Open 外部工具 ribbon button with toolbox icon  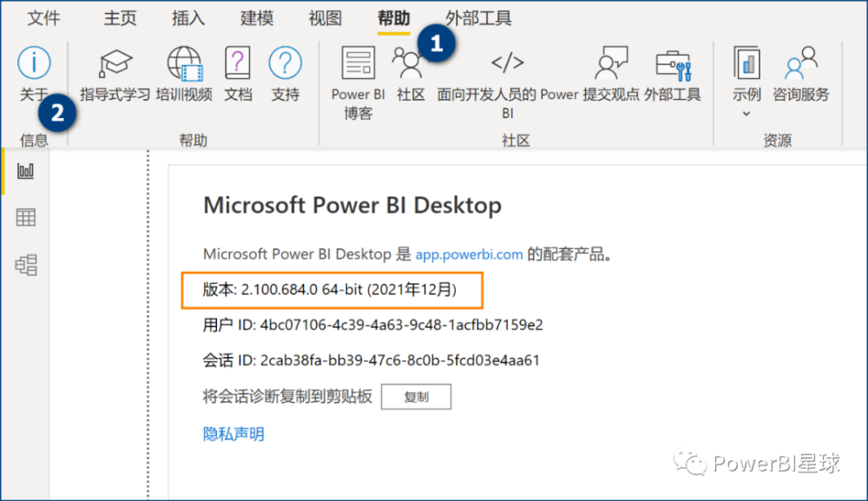pyautogui.click(x=673, y=74)
